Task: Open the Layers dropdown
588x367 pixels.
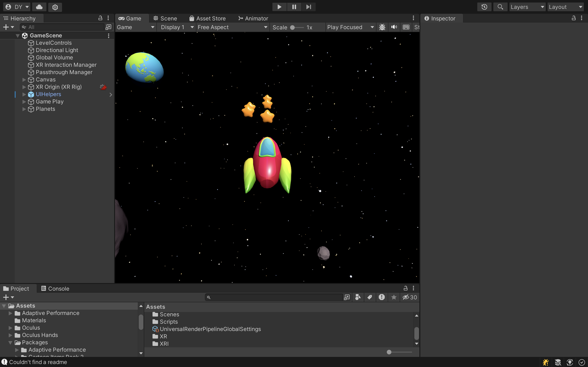Action: coord(527,7)
